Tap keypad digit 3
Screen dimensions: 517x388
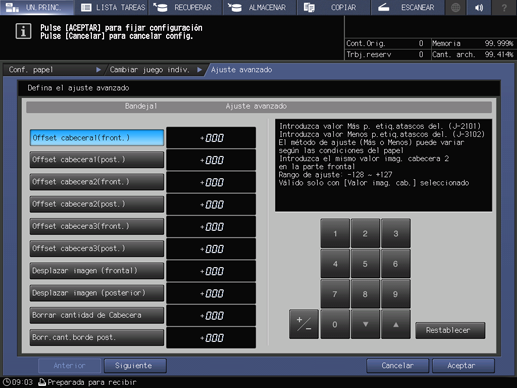[396, 233]
